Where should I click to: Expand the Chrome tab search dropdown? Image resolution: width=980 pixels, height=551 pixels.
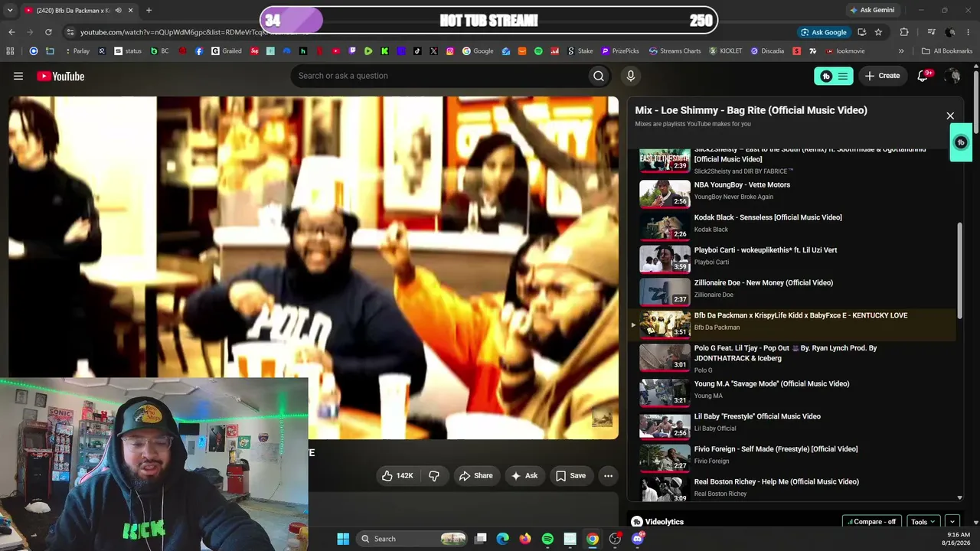10,10
